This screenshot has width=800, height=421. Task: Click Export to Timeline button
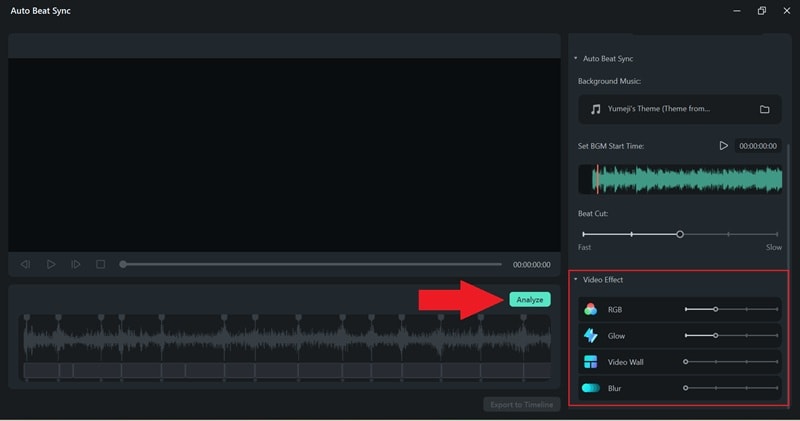521,405
